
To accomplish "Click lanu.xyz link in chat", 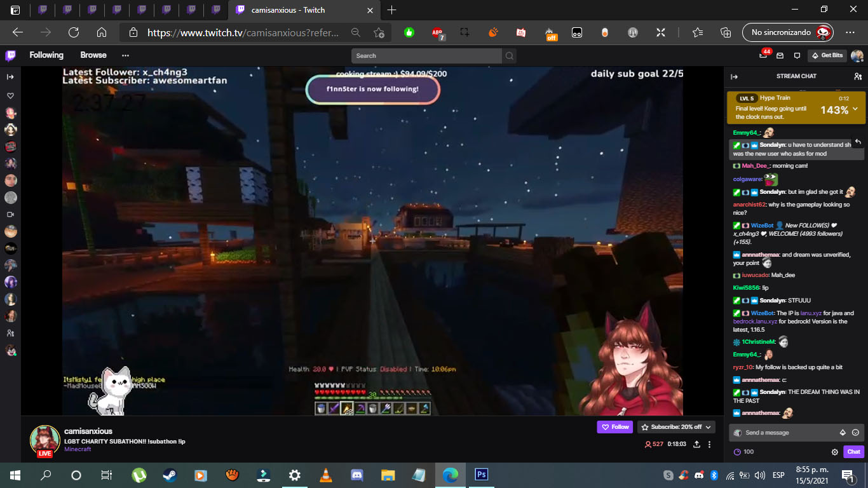I will tap(811, 313).
